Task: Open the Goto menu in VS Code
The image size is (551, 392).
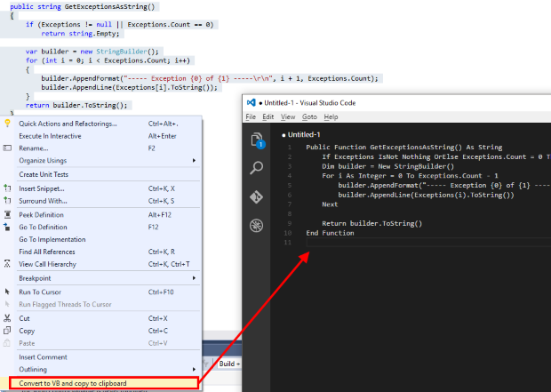Action: pos(309,116)
